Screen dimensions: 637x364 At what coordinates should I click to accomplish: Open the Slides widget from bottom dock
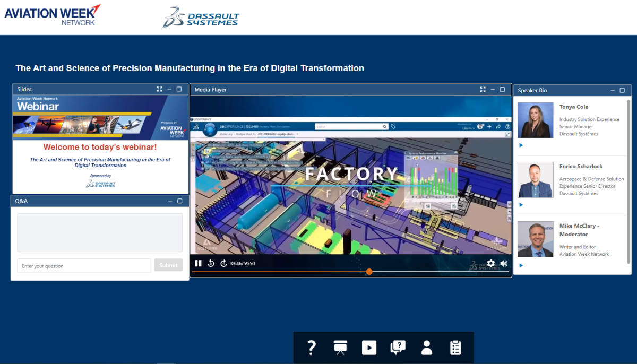[340, 348]
